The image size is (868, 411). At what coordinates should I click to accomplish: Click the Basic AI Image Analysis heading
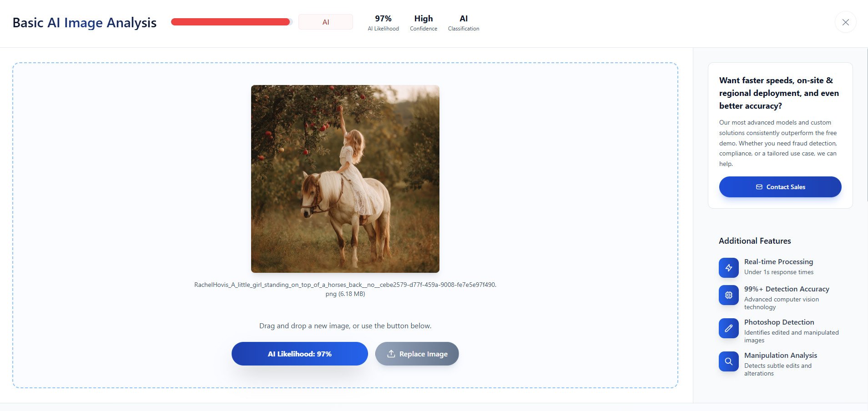[85, 23]
